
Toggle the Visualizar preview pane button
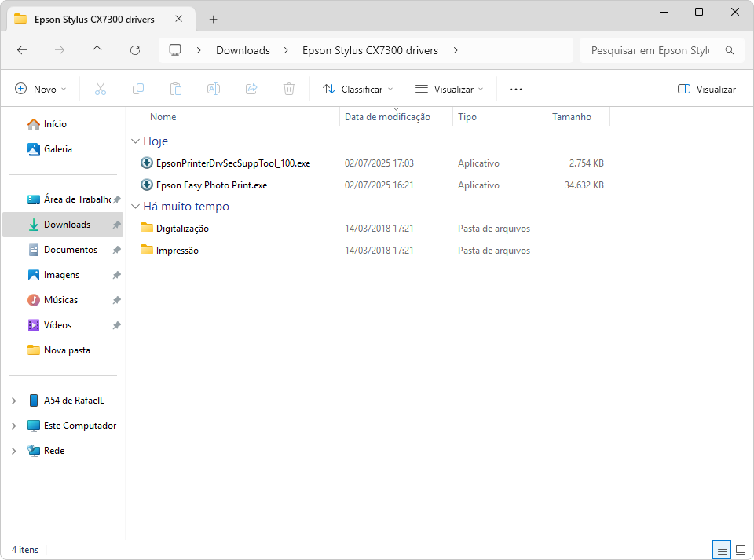click(x=706, y=89)
